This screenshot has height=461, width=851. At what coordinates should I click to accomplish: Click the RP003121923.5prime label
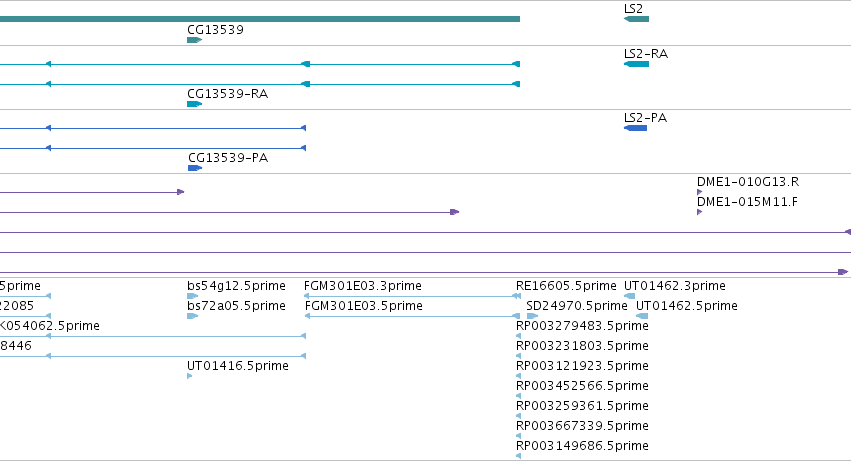[582, 366]
